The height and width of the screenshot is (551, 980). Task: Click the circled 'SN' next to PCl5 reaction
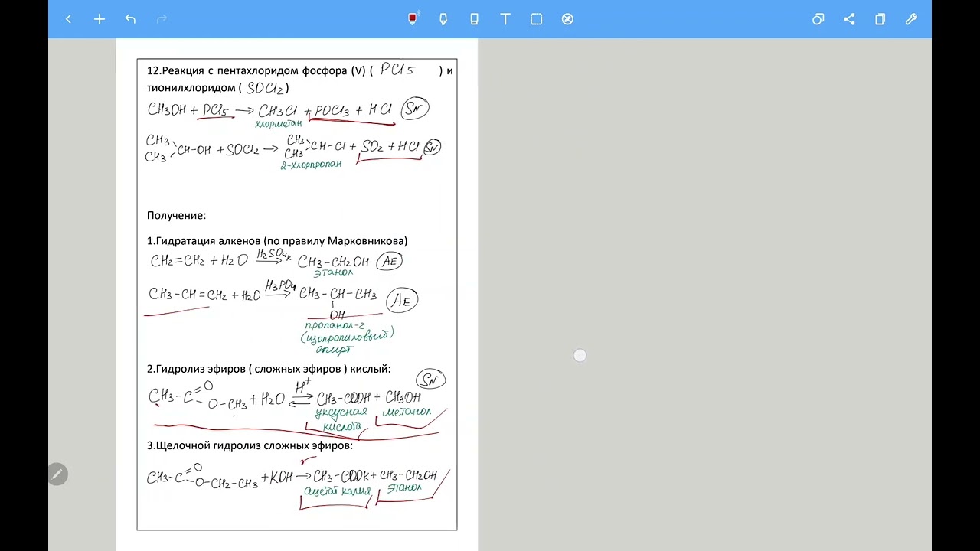coord(415,109)
